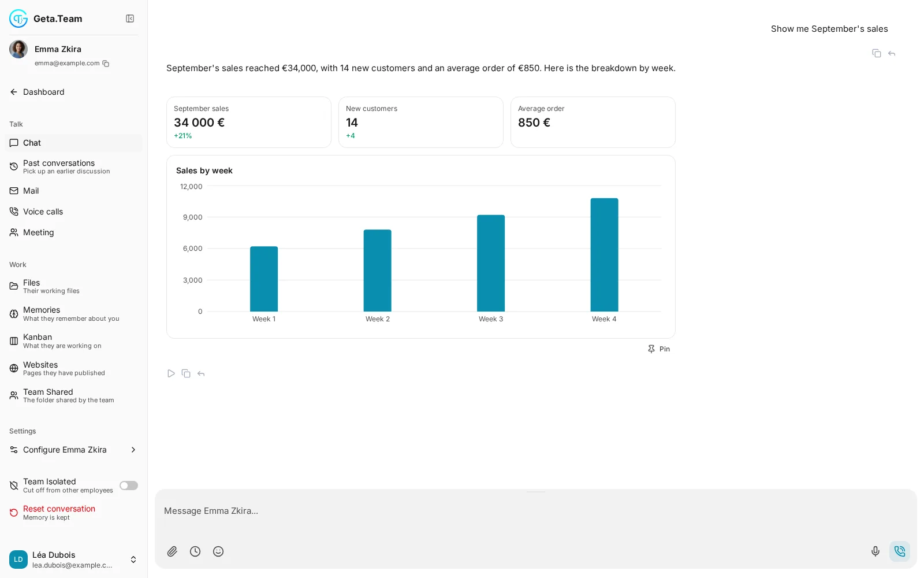Focus the Message Emma Zkira input
The image size is (924, 578).
coord(536,511)
